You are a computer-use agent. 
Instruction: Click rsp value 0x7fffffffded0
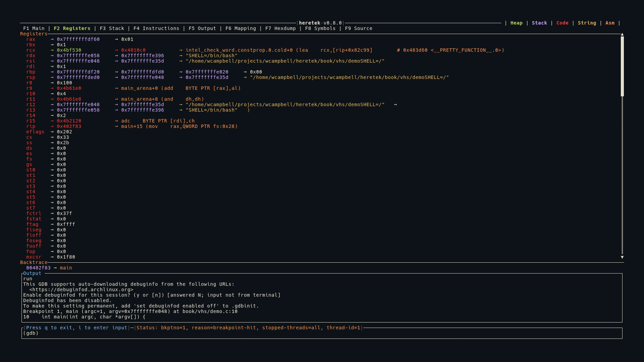point(78,77)
